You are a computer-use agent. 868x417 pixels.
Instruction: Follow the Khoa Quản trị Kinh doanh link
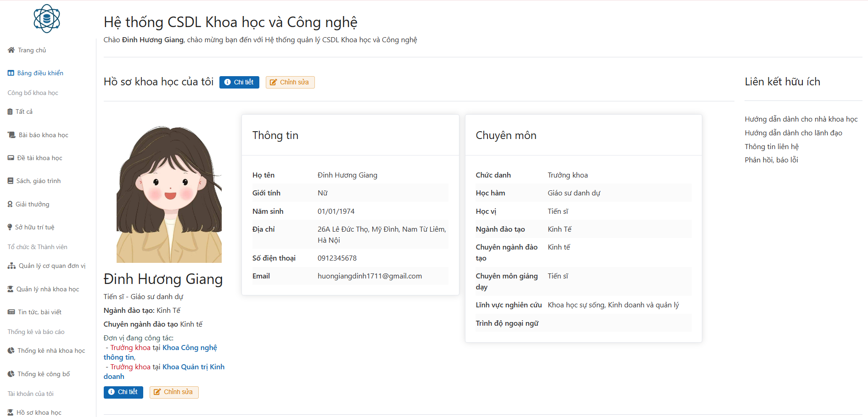point(192,367)
